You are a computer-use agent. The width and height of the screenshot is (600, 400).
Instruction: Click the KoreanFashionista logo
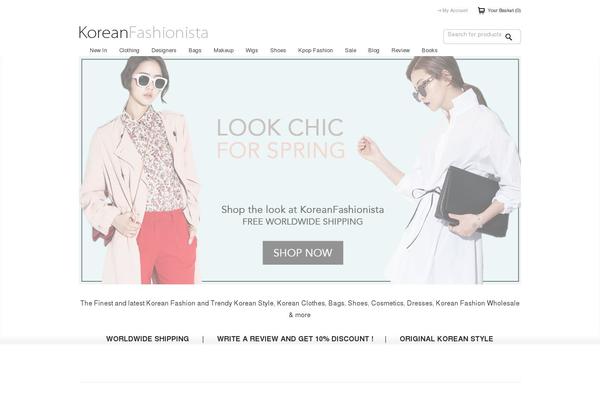(143, 33)
